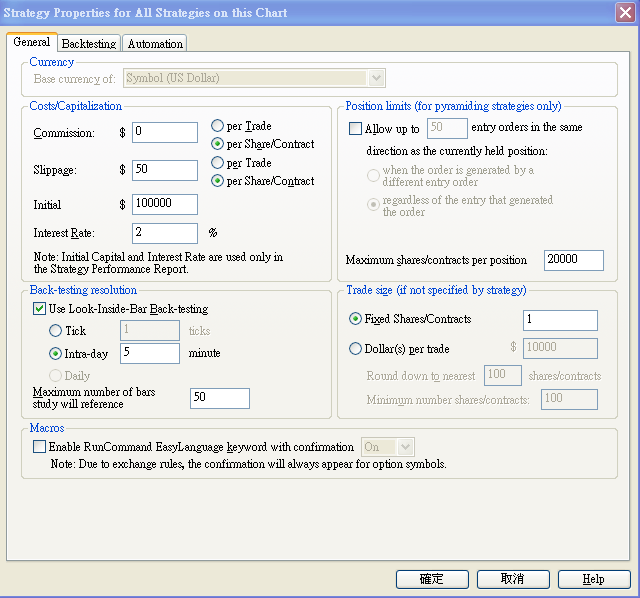Open the RunCommand confirmation On dropdown
The image size is (640, 598).
[x=388, y=447]
